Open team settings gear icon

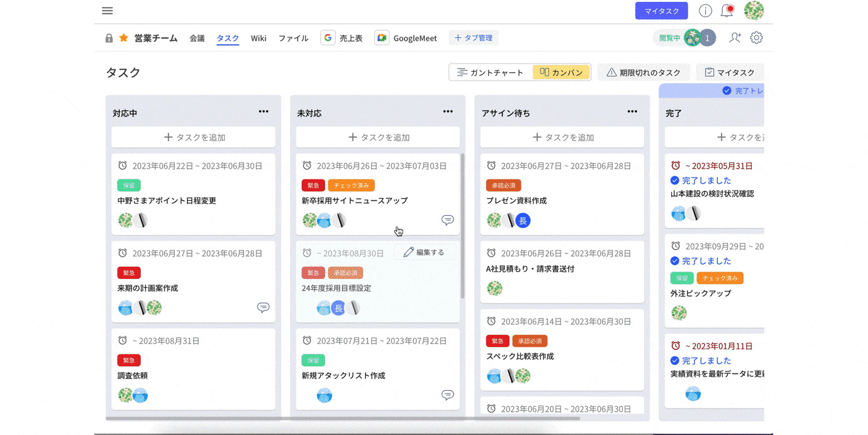757,38
